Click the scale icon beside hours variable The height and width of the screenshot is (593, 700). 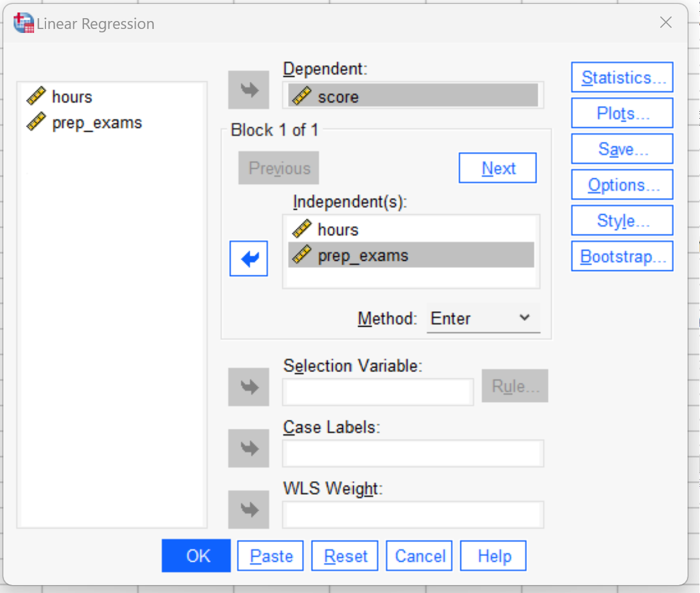click(x=36, y=95)
